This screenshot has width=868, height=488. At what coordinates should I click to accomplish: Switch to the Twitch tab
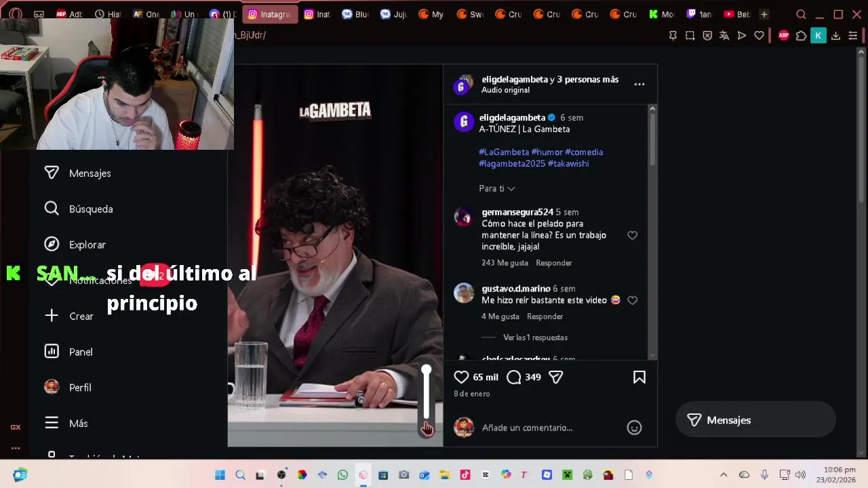coord(699,14)
